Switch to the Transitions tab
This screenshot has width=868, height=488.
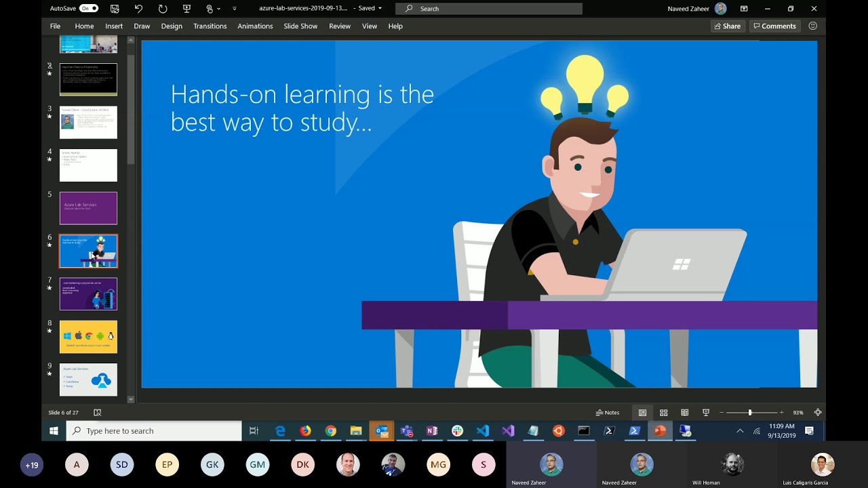210,26
